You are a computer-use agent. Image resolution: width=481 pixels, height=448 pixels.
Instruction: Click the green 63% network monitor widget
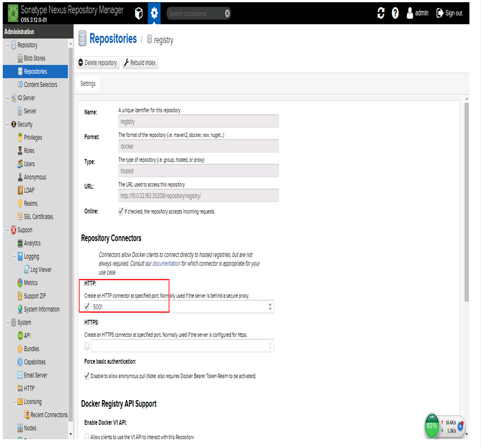[x=431, y=425]
